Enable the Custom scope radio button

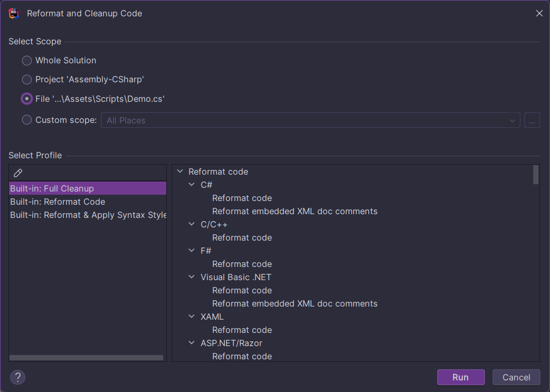click(27, 120)
